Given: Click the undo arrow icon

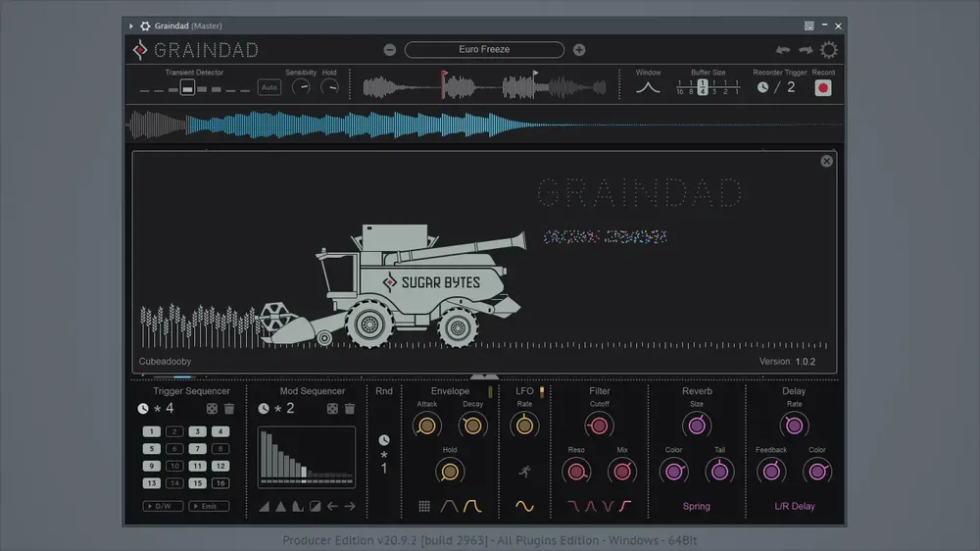Looking at the screenshot, I should coord(782,49).
